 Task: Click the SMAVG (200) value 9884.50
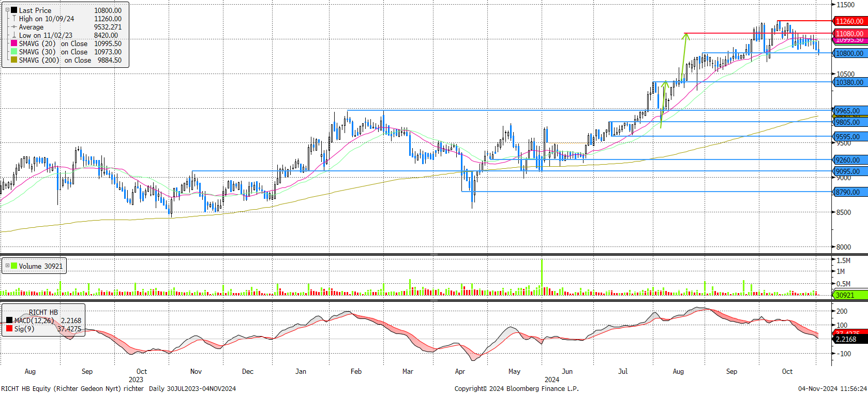110,60
